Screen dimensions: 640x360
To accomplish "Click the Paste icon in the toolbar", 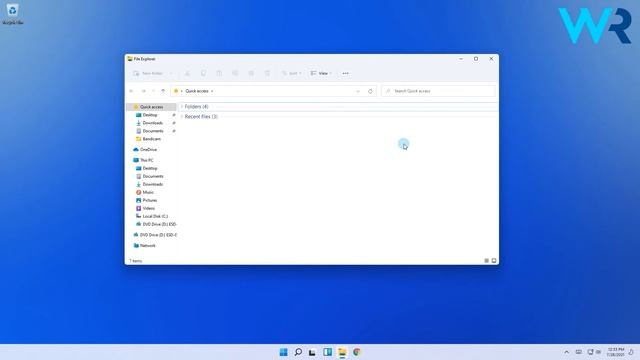I will coord(219,73).
